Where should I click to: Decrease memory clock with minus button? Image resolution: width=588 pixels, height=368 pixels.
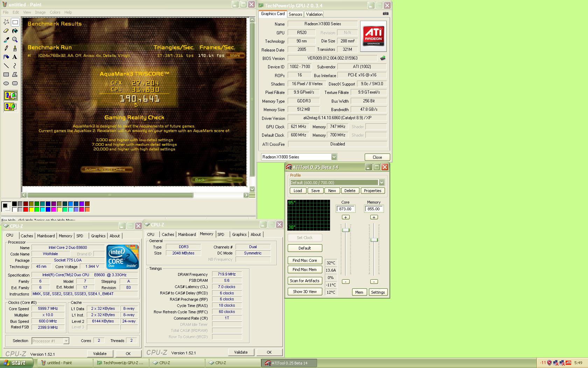pyautogui.click(x=374, y=281)
